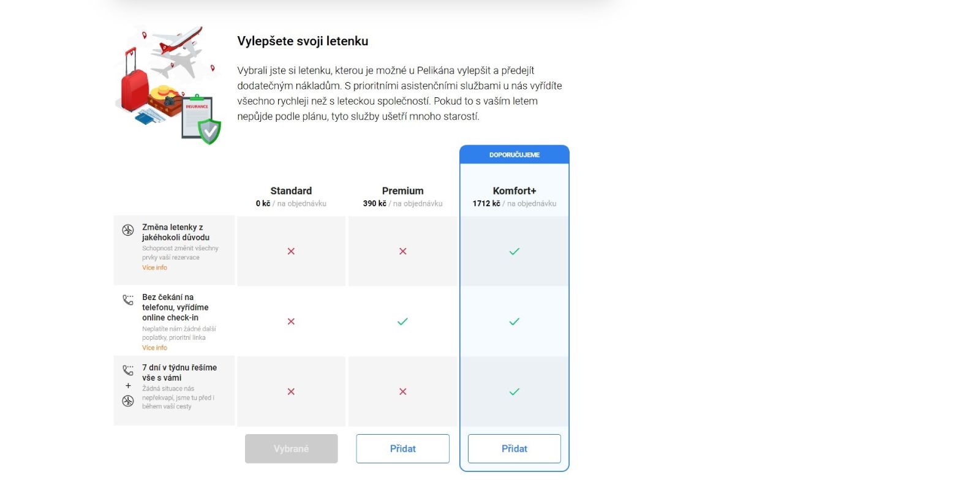The width and height of the screenshot is (980, 499).
Task: Click the blue Doporučujeme banner
Action: [x=514, y=155]
